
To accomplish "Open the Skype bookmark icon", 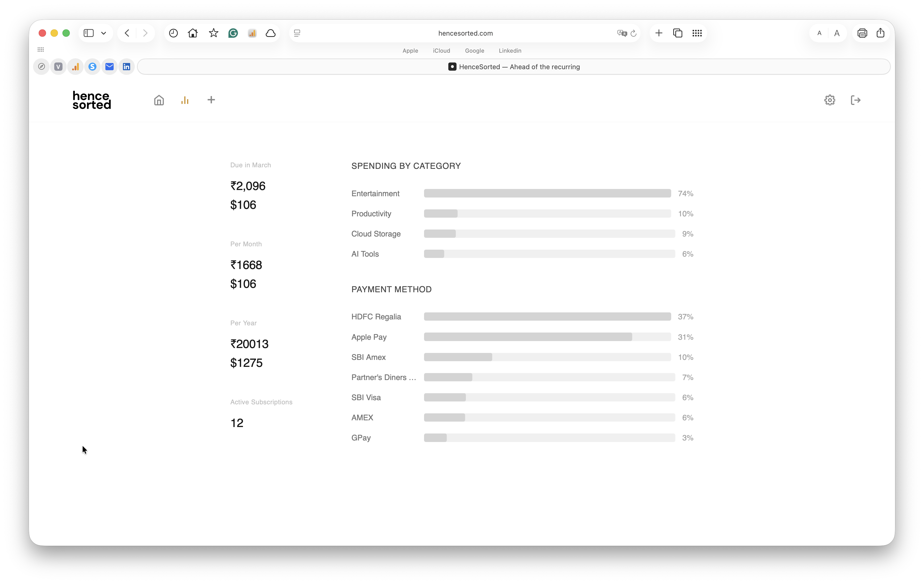I will point(92,66).
